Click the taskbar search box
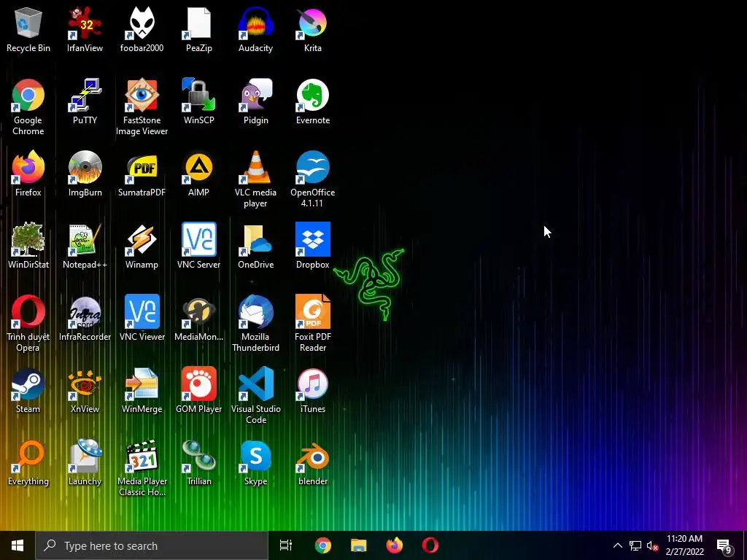This screenshot has height=560, width=747. click(x=152, y=545)
